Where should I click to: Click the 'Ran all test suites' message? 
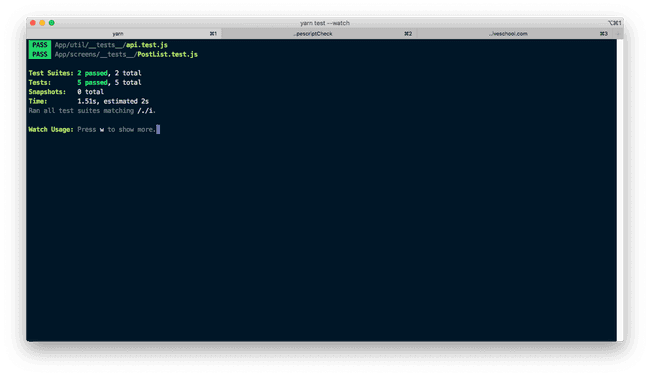pos(92,111)
